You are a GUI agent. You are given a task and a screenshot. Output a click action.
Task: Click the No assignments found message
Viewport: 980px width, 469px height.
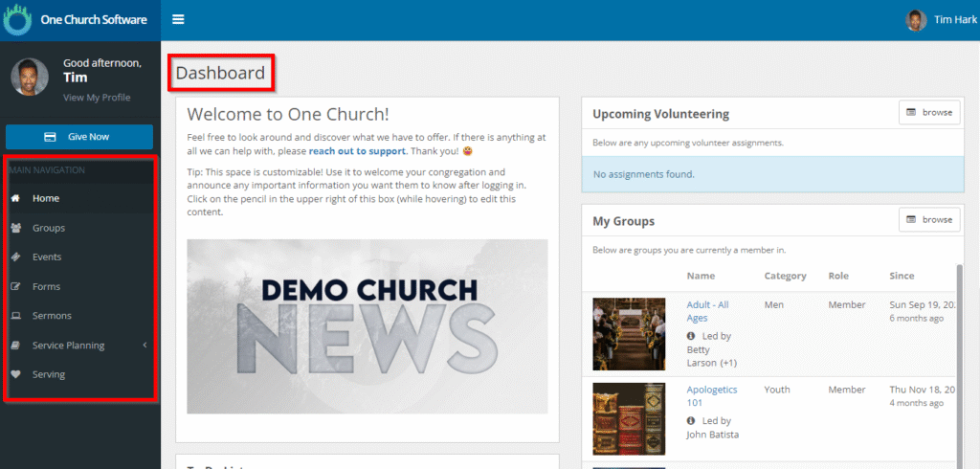pos(644,174)
